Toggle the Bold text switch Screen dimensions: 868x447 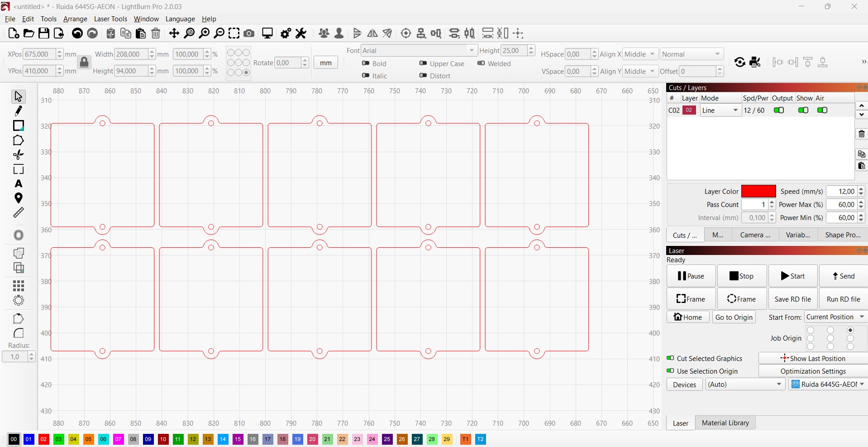pos(366,63)
